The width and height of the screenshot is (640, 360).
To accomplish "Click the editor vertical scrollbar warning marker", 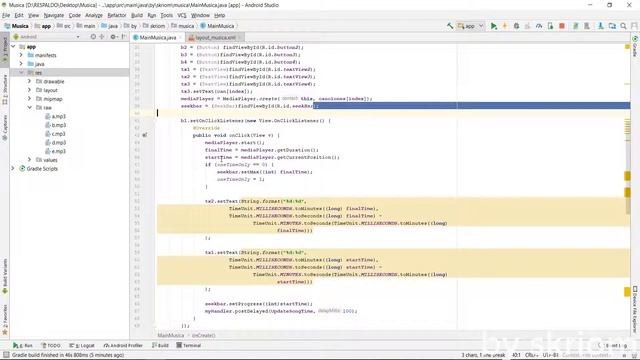I will (x=627, y=176).
